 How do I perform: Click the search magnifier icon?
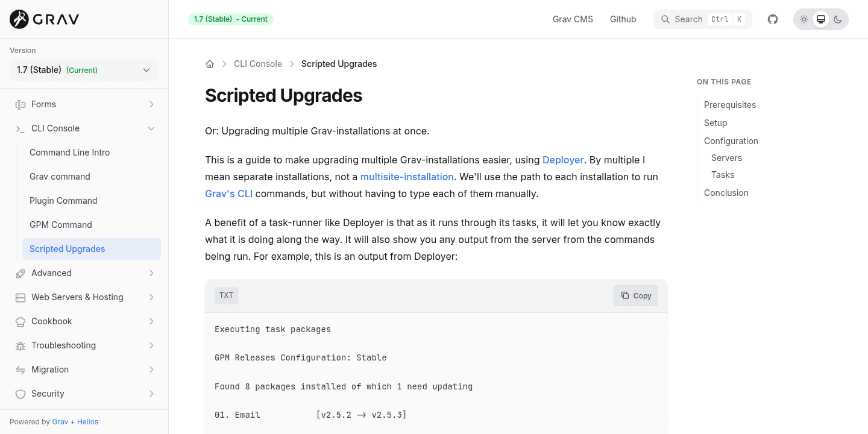(x=665, y=19)
